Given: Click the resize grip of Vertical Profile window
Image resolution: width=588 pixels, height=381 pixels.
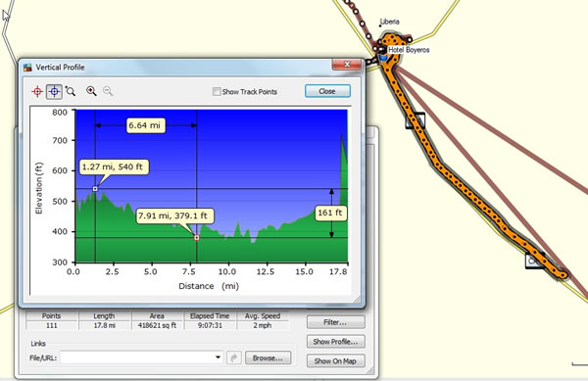Looking at the screenshot, I should 358,300.
